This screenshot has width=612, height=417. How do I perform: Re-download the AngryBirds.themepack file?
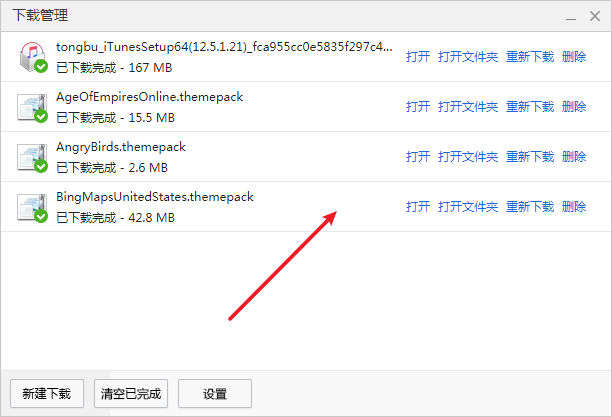click(x=530, y=157)
